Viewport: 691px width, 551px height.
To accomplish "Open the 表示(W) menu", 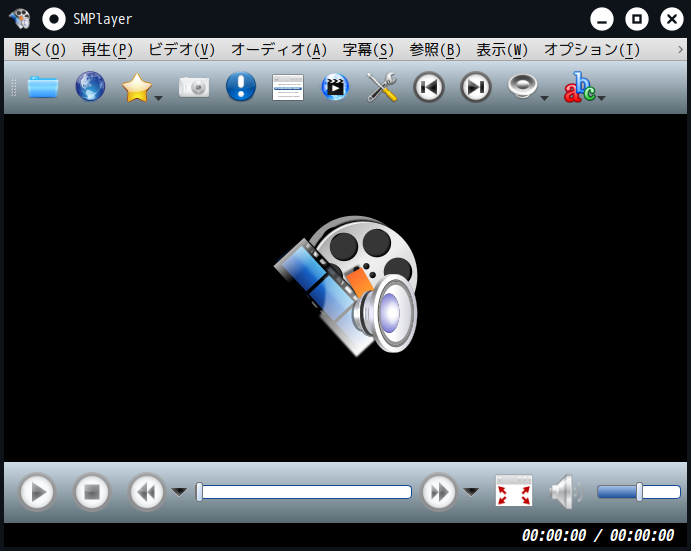I will click(502, 50).
